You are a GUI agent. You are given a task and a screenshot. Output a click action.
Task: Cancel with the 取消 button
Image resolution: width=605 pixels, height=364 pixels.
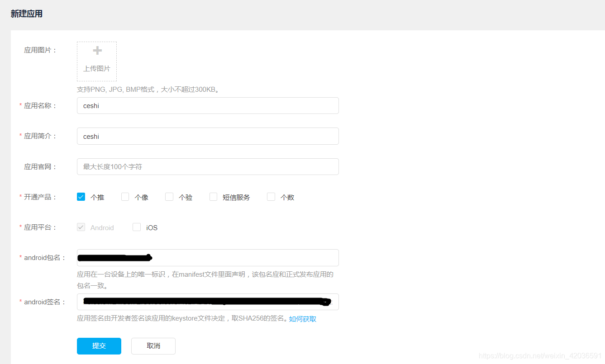(153, 346)
